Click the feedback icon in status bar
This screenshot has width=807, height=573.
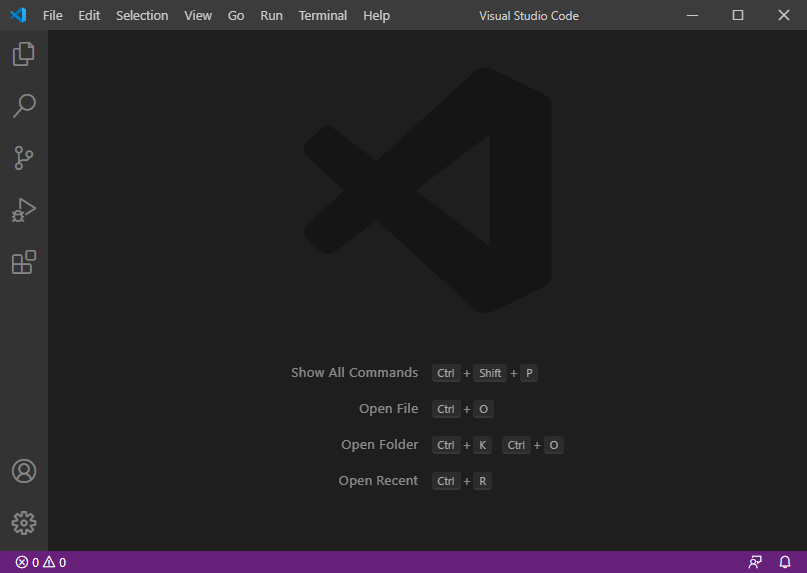(x=755, y=562)
